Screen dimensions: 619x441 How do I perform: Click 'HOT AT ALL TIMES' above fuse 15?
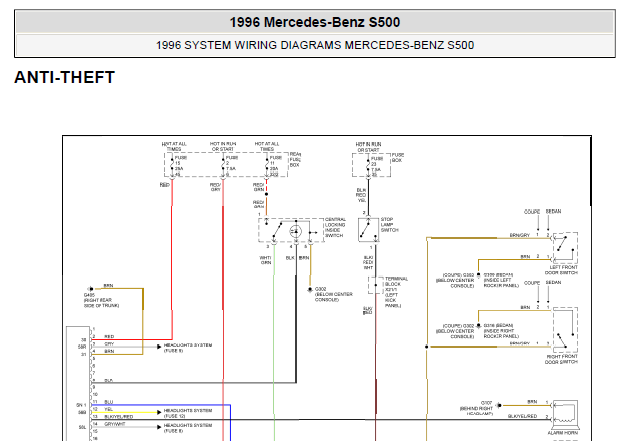coord(174,146)
